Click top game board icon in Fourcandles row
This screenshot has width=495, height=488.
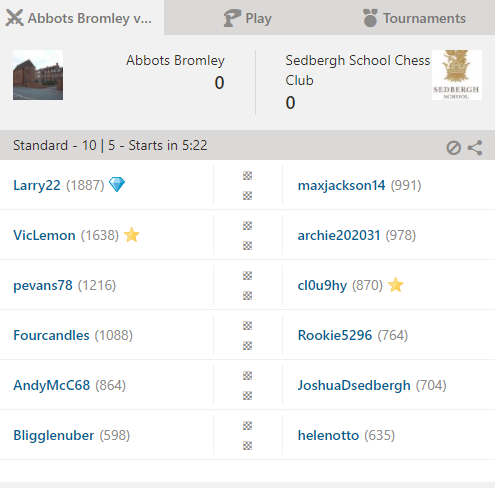click(247, 326)
